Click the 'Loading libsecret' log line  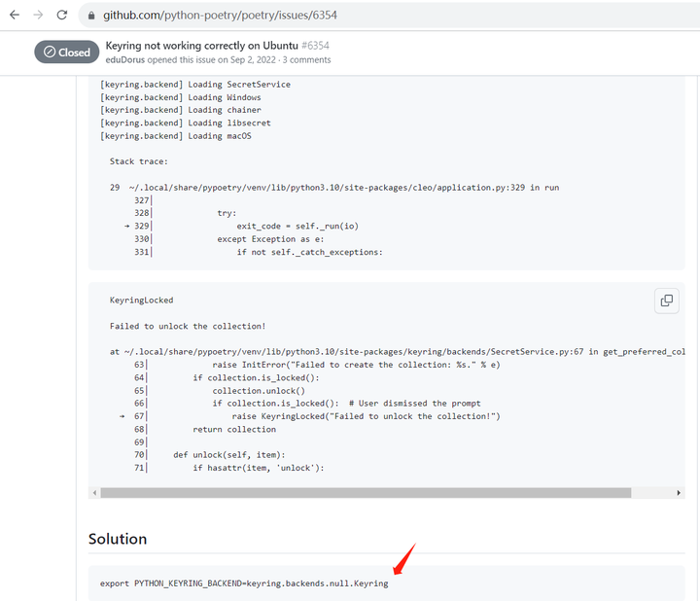pyautogui.click(x=186, y=123)
